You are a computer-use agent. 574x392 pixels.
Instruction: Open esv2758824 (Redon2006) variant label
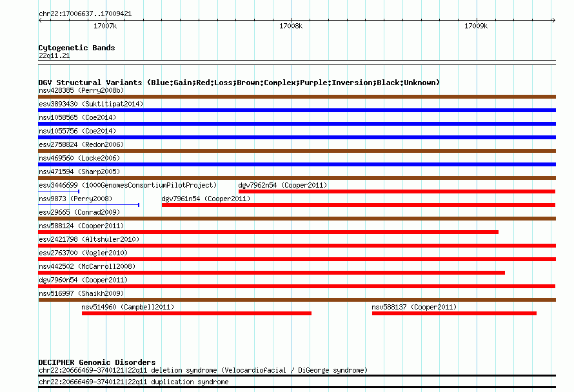pos(81,144)
